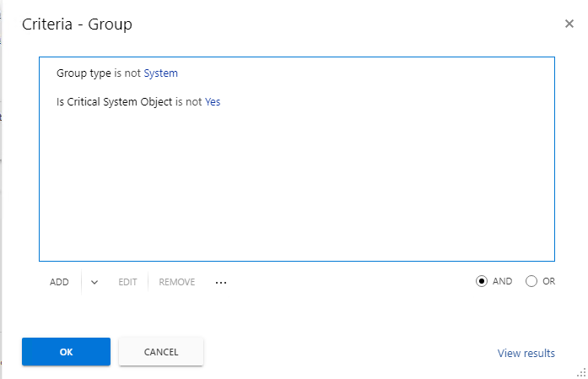Viewport: 588px width, 379px height.
Task: Confirm with the OK button
Action: tap(66, 352)
